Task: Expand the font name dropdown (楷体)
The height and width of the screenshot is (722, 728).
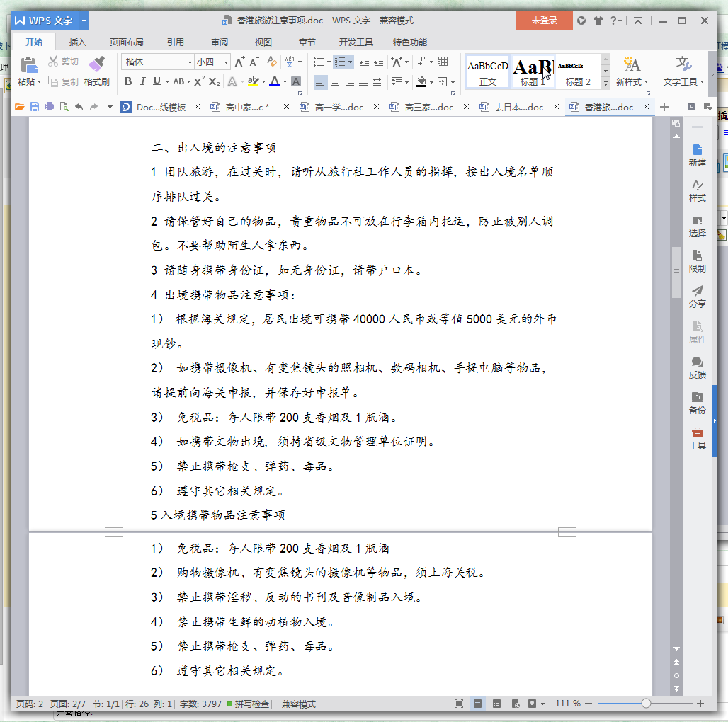Action: pos(190,62)
